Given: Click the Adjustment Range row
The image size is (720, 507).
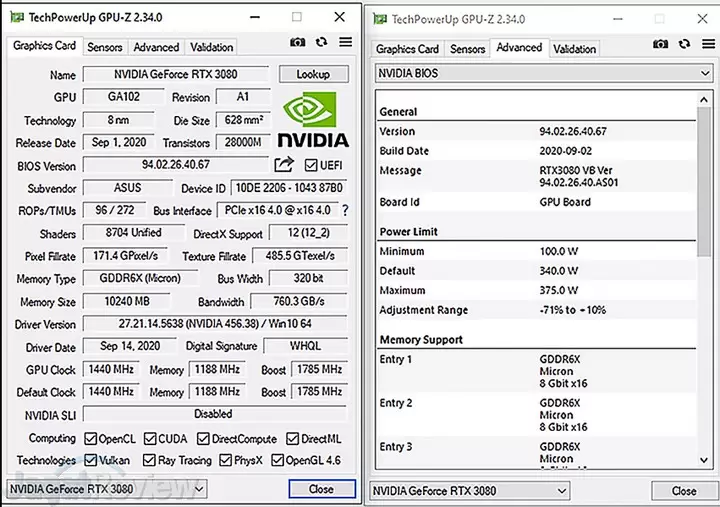Looking at the screenshot, I should (x=537, y=310).
